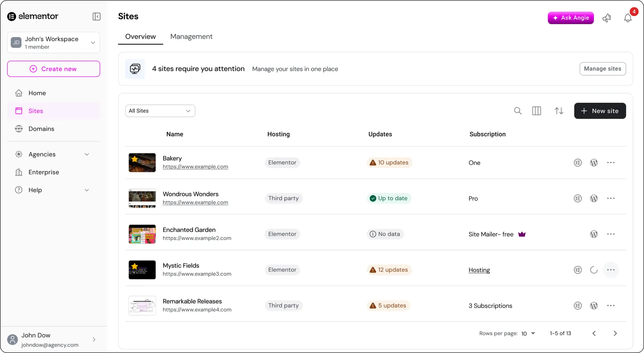Open more options for Remarkable Releases
Viewport: 644px width, 353px height.
click(610, 306)
